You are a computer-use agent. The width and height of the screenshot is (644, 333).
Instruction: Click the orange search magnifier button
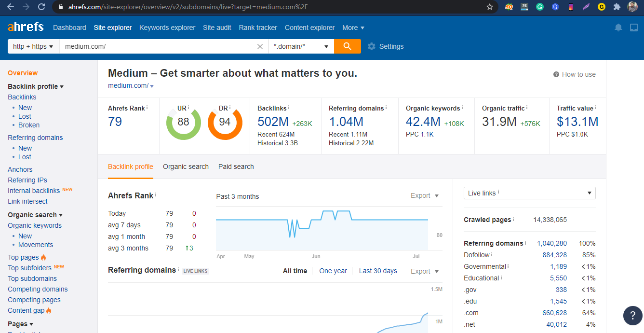tap(347, 46)
